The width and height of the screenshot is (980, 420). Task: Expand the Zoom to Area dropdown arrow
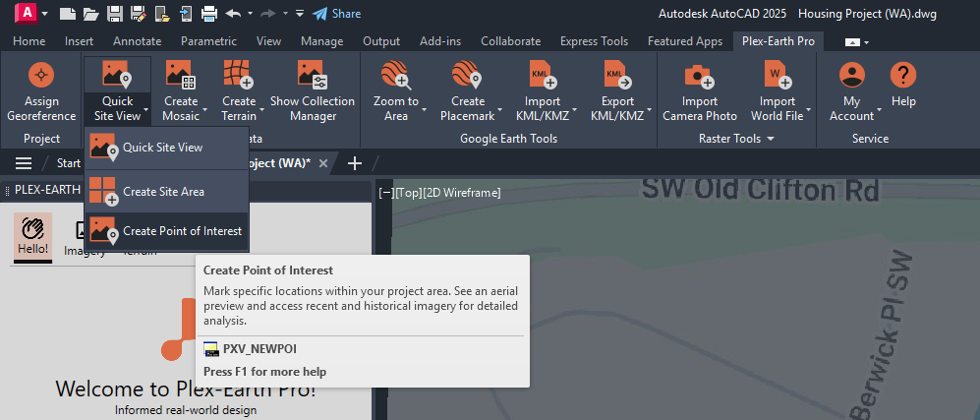[x=425, y=109]
